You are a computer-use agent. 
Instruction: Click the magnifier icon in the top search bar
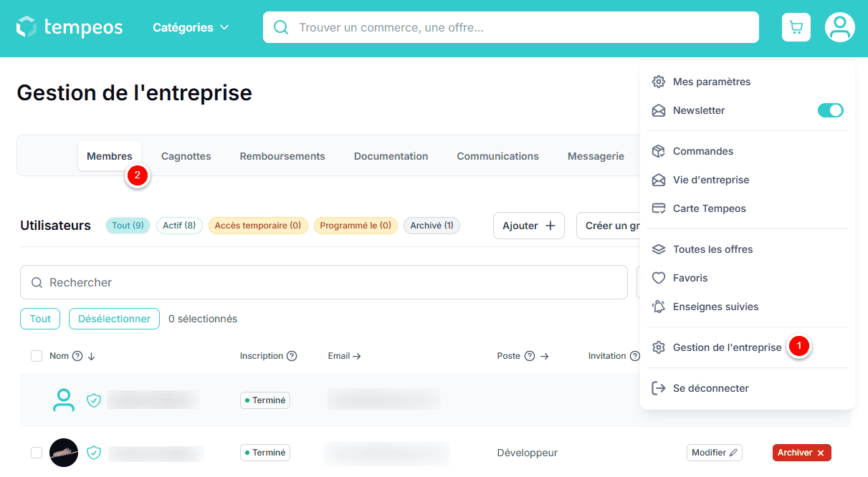281,27
